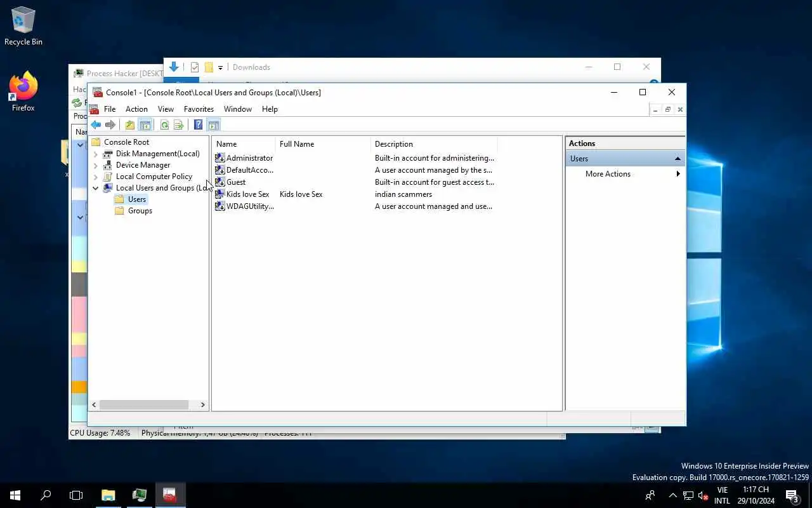This screenshot has width=812, height=508.
Task: Click 'Built-in account for guest access' description
Action: click(435, 182)
